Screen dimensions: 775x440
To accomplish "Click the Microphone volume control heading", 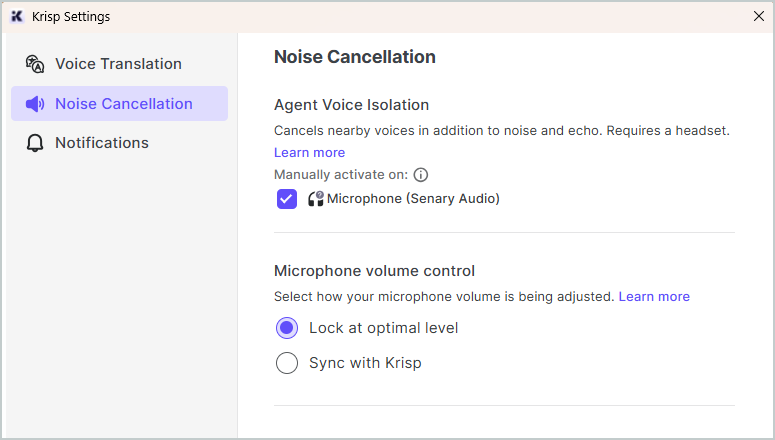I will [x=374, y=271].
